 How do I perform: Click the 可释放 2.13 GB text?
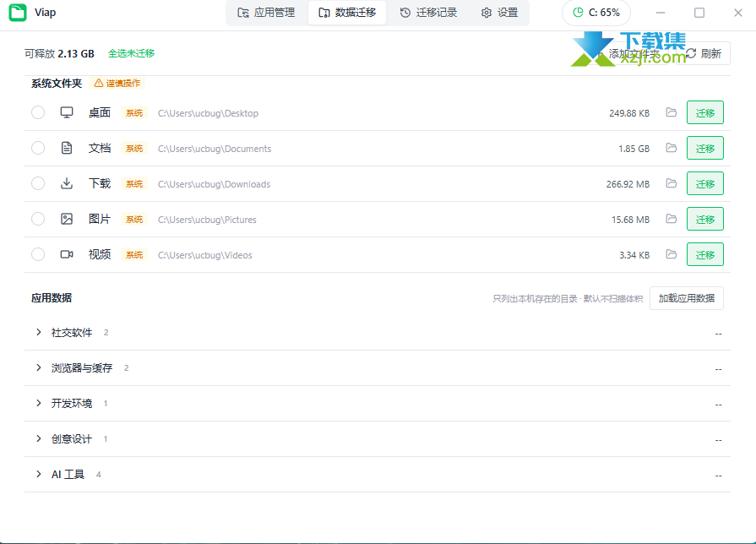click(59, 53)
